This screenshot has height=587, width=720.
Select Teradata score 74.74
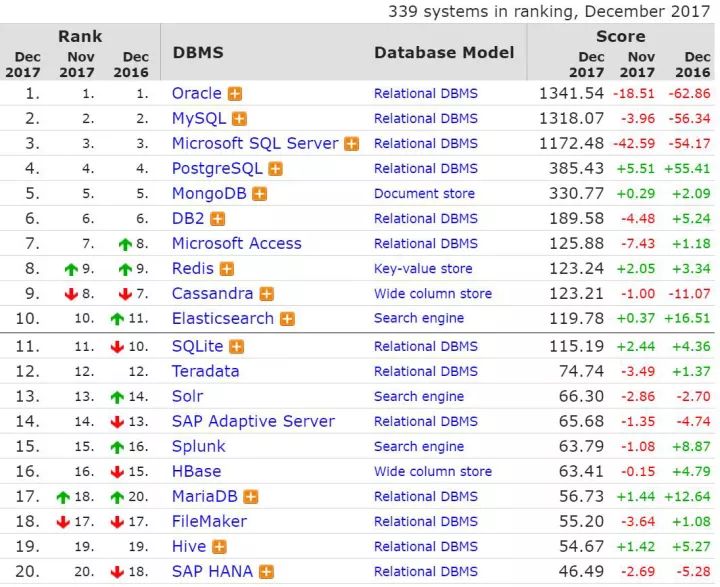tap(581, 371)
